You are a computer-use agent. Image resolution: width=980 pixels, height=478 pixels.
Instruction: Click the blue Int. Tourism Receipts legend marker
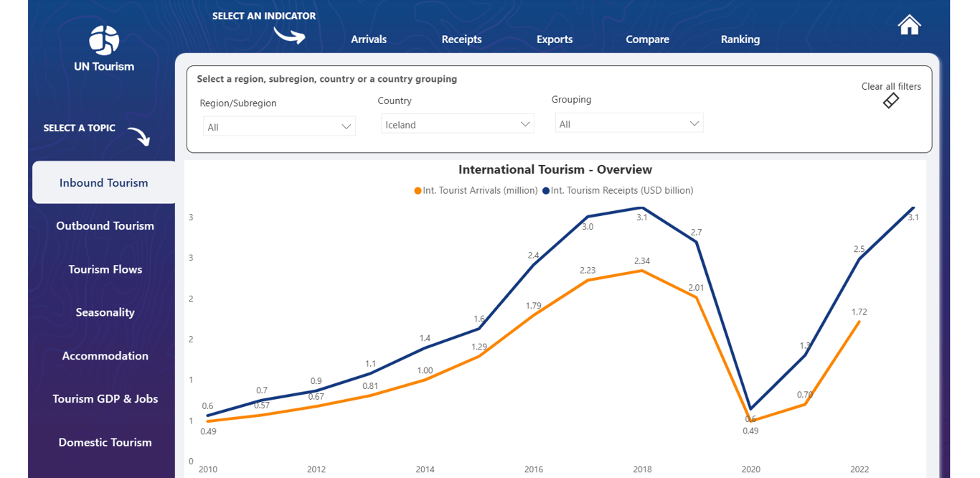click(546, 191)
